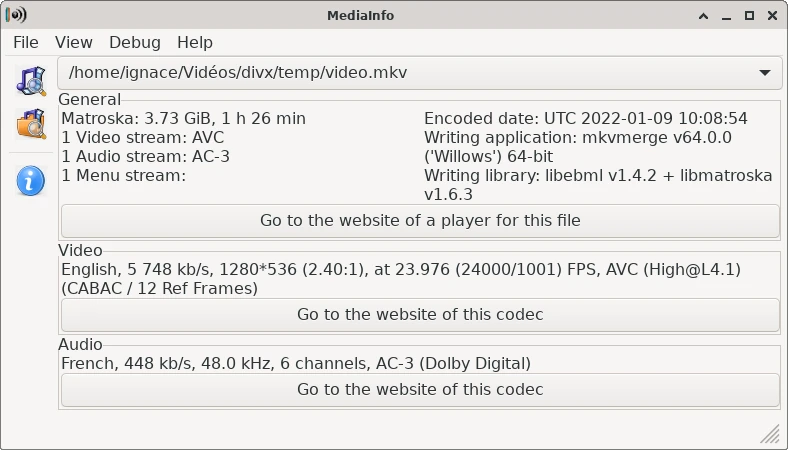Click the Open File icon in sidebar
Screen dimensions: 788x450
(31, 80)
